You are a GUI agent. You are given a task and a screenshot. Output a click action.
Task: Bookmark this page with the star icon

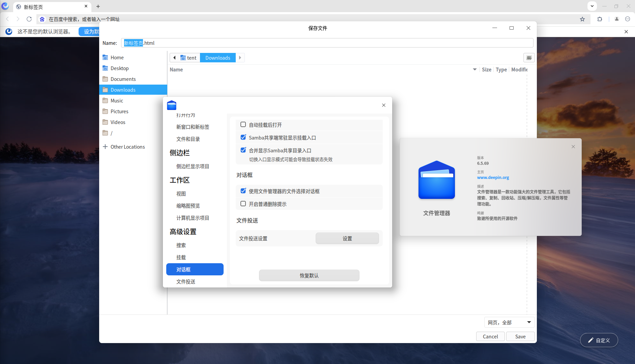pyautogui.click(x=582, y=19)
